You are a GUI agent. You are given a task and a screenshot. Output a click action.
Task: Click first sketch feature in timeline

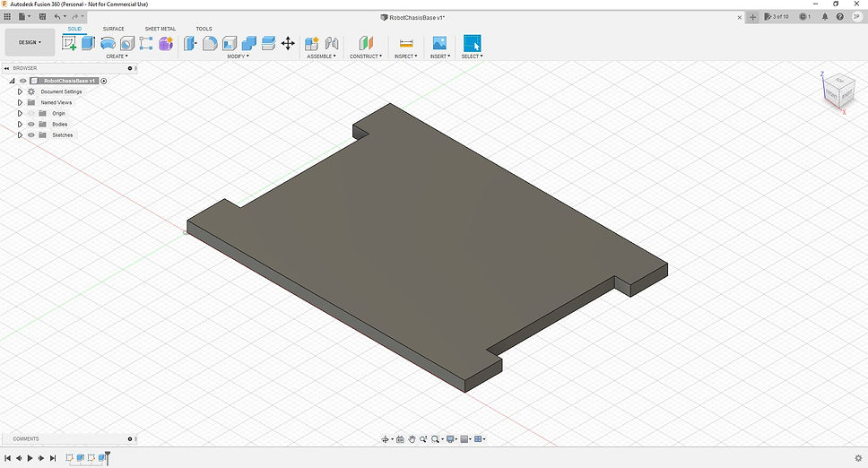pyautogui.click(x=69, y=457)
